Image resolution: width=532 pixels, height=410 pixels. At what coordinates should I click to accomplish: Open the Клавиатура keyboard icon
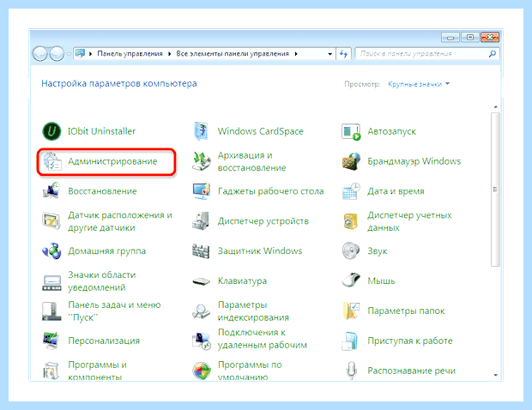coord(202,281)
